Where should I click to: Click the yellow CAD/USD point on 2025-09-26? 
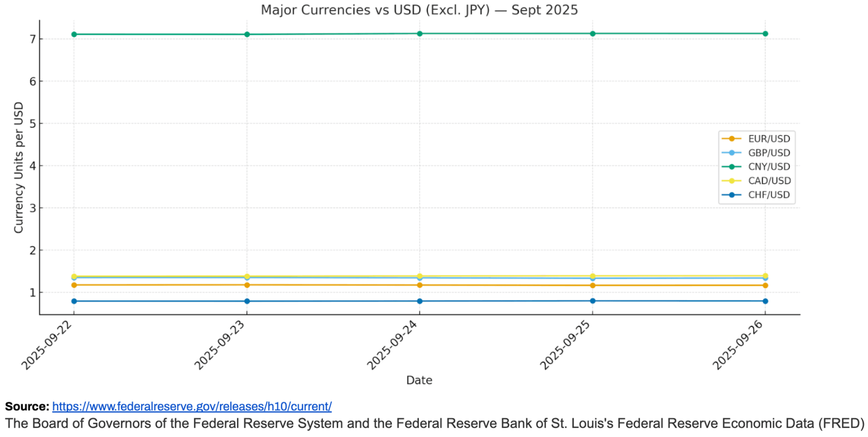765,275
